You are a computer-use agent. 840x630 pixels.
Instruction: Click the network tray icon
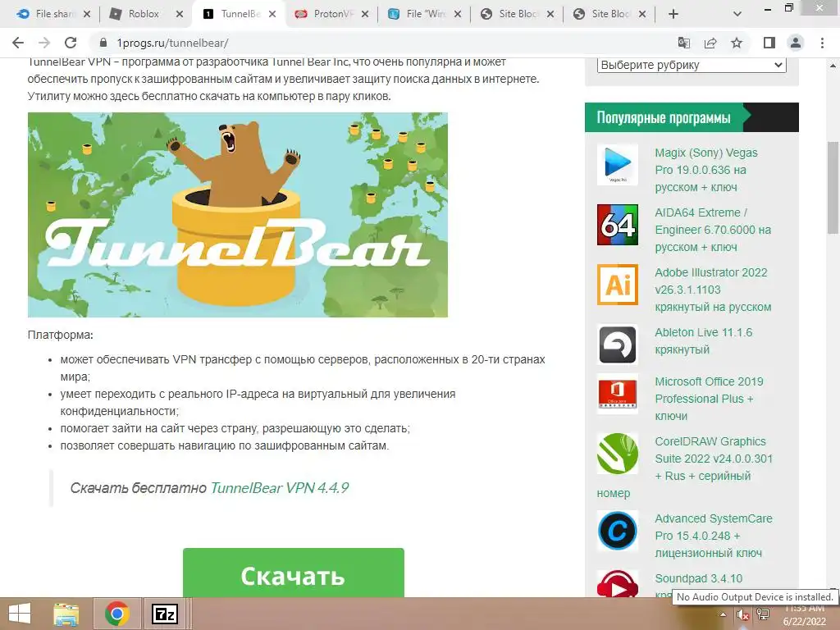pos(763,614)
